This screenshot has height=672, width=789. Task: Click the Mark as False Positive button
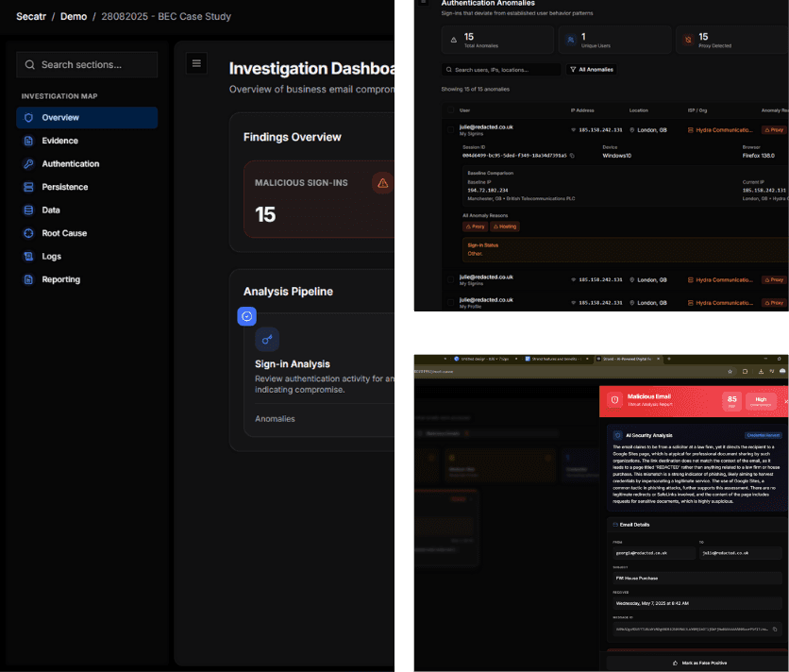click(703, 663)
